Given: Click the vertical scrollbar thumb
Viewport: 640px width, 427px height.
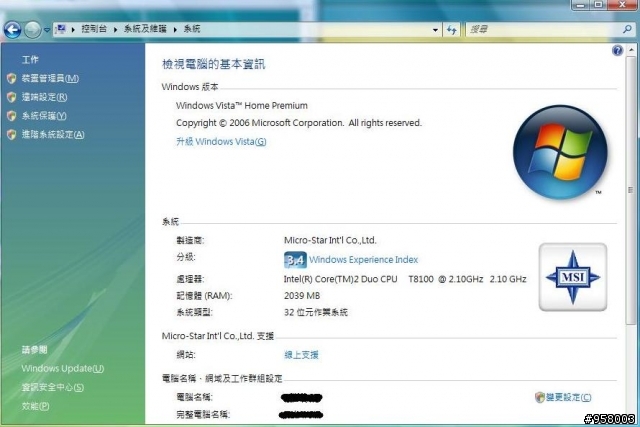Looking at the screenshot, I should click(x=631, y=190).
